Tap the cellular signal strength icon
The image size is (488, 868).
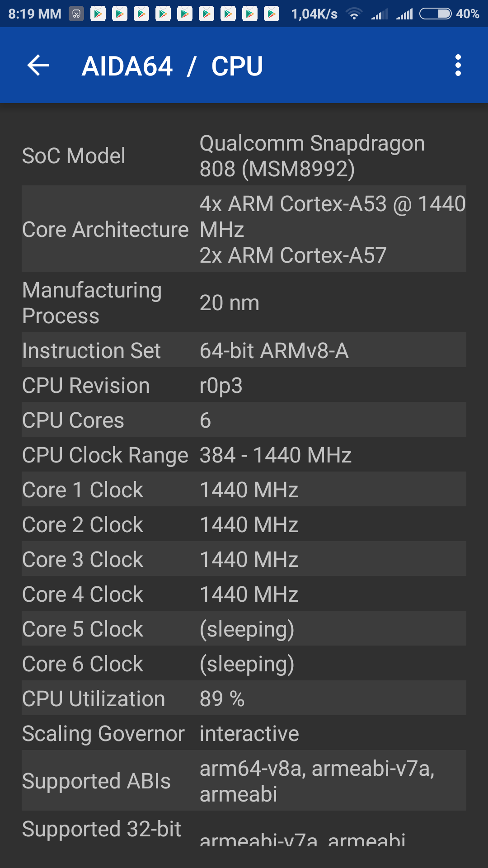pyautogui.click(x=404, y=14)
